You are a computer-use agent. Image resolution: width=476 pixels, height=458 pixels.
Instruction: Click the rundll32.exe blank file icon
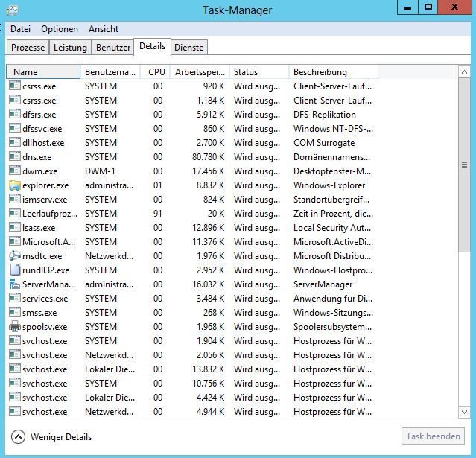[x=15, y=270]
